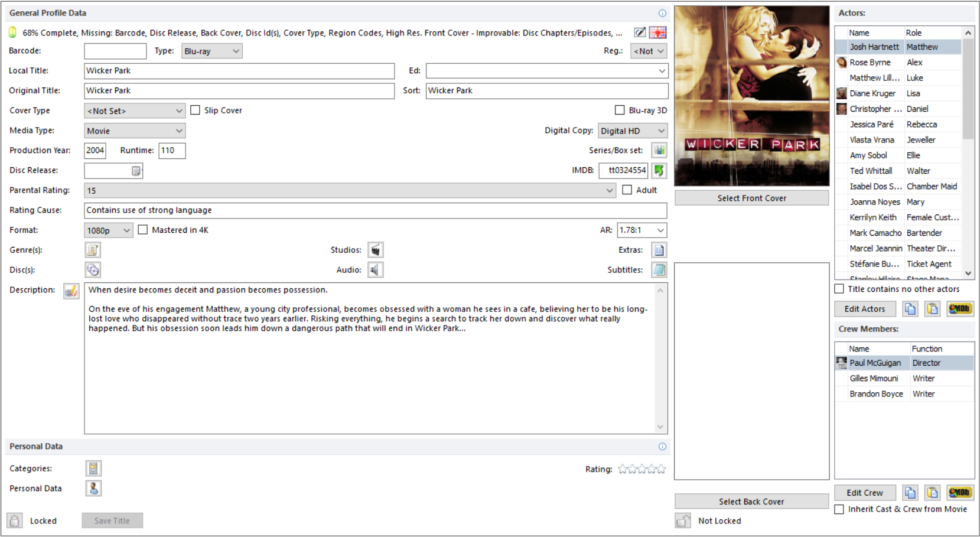Select crew row Brandon Boyce

tap(904, 393)
